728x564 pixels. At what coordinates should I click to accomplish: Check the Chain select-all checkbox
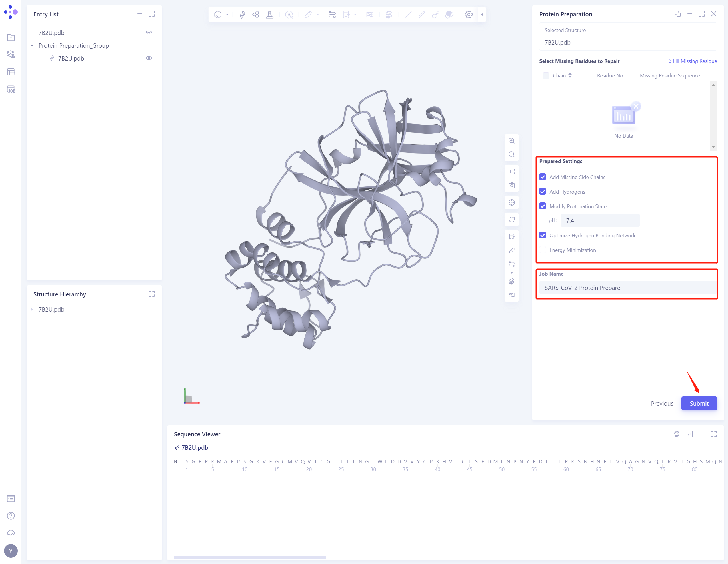[546, 76]
